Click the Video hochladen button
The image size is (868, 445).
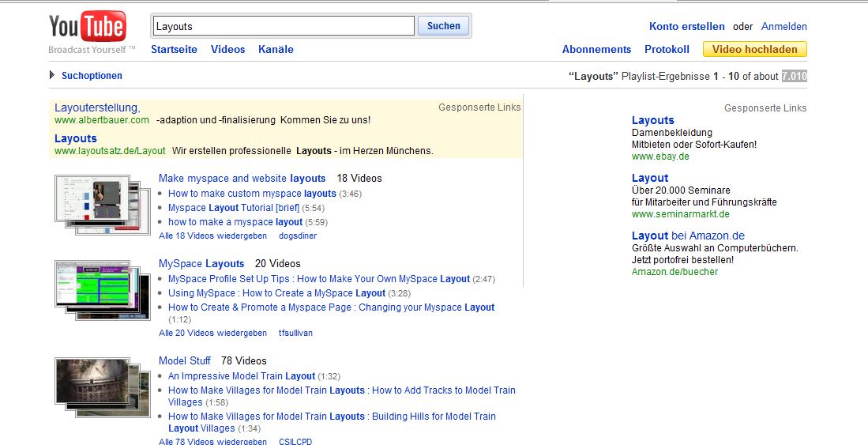point(754,49)
